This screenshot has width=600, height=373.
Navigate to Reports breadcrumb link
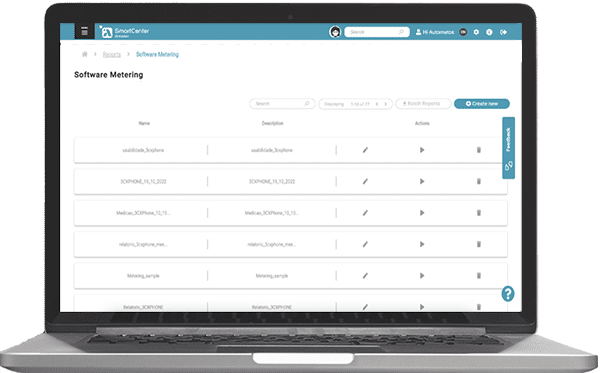112,55
